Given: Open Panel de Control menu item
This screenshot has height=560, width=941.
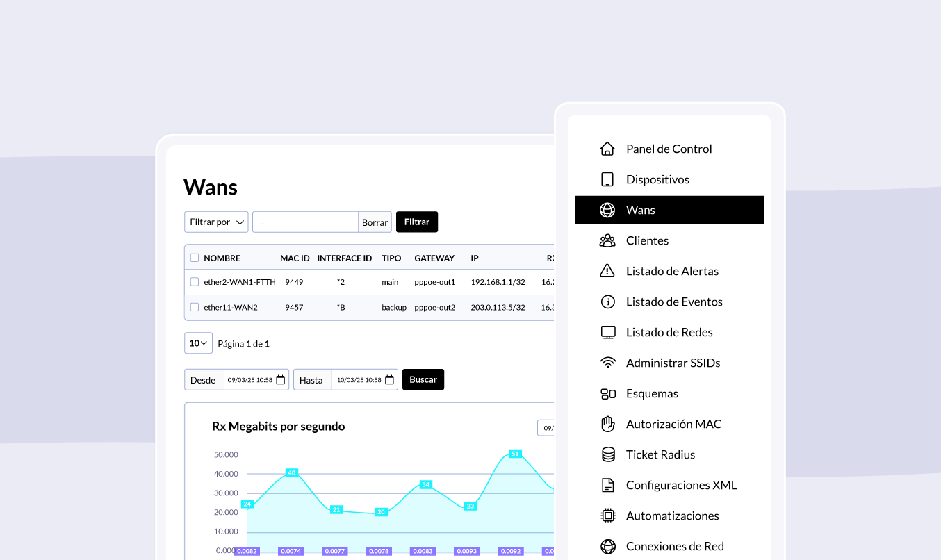Looking at the screenshot, I should tap(669, 149).
